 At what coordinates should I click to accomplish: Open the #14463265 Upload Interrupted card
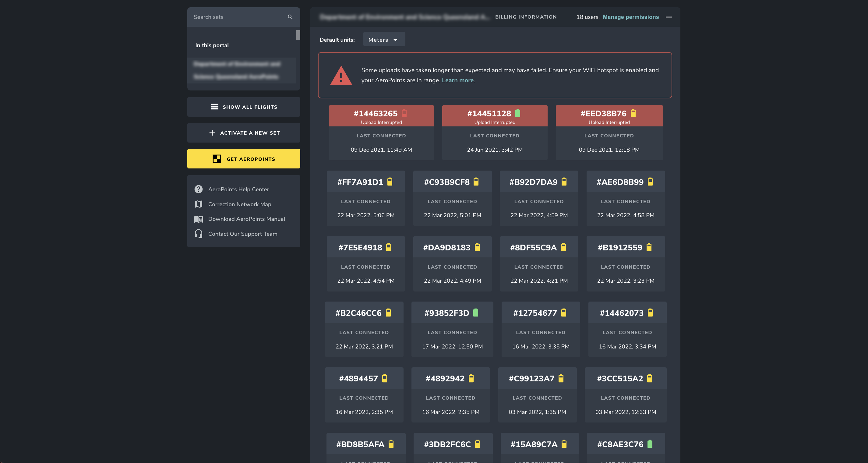pyautogui.click(x=381, y=133)
